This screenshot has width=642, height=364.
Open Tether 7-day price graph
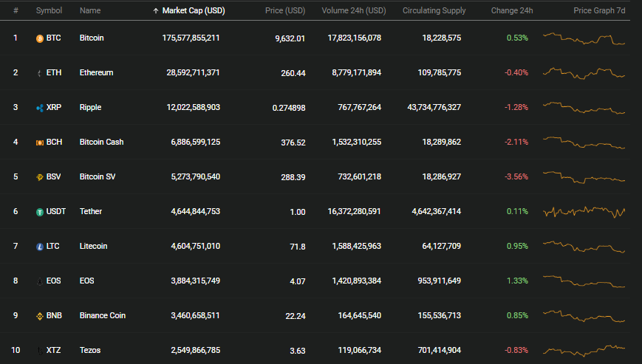click(584, 212)
